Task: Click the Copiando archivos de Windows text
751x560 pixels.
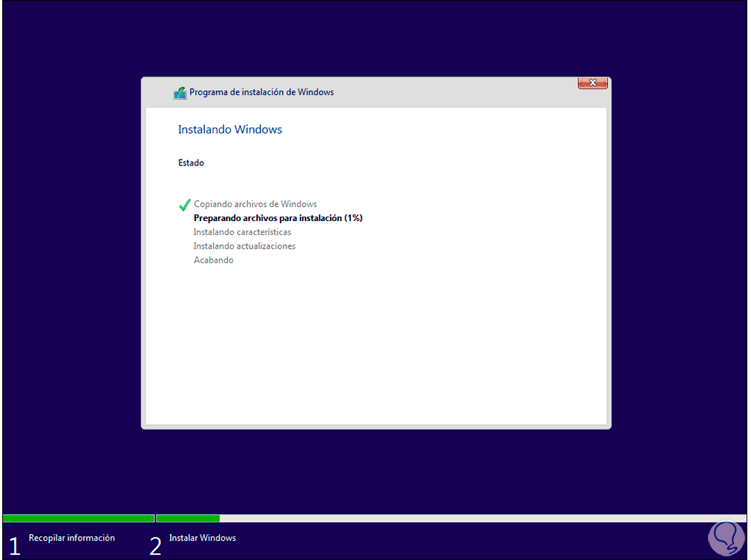Action: point(255,203)
